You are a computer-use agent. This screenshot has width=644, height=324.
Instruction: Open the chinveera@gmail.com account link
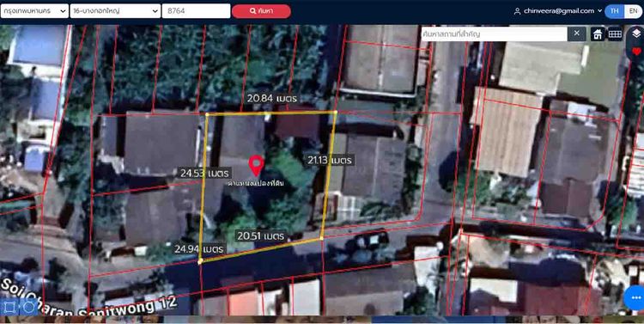pyautogui.click(x=559, y=11)
